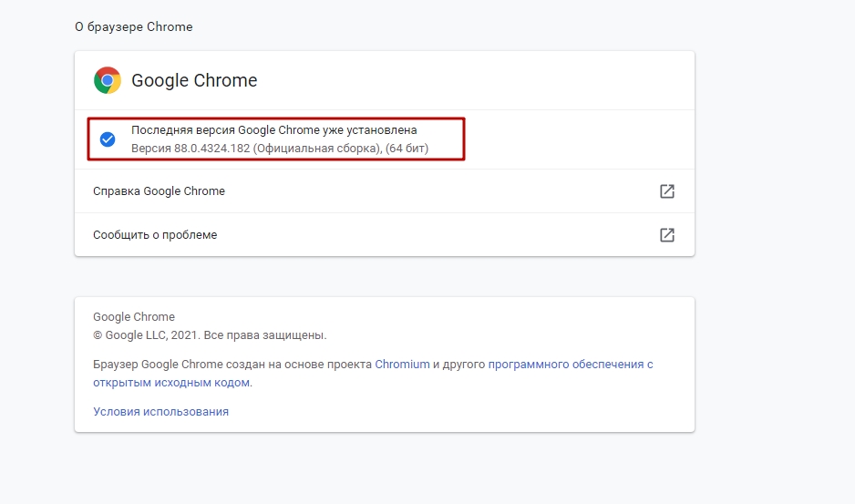Click the О браузере Chrome page heading

pyautogui.click(x=134, y=27)
